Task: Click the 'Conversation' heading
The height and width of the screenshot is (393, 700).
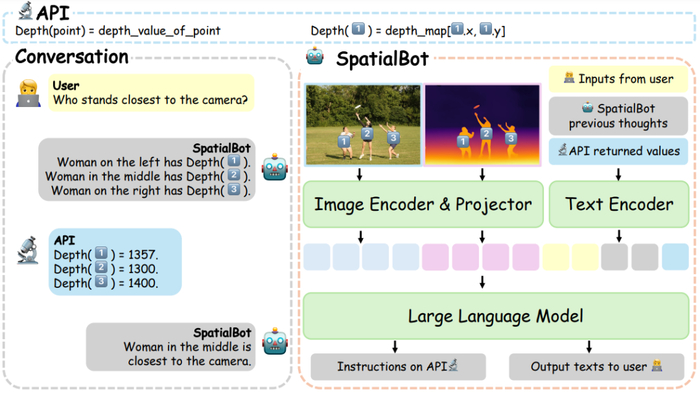Action: pyautogui.click(x=72, y=57)
